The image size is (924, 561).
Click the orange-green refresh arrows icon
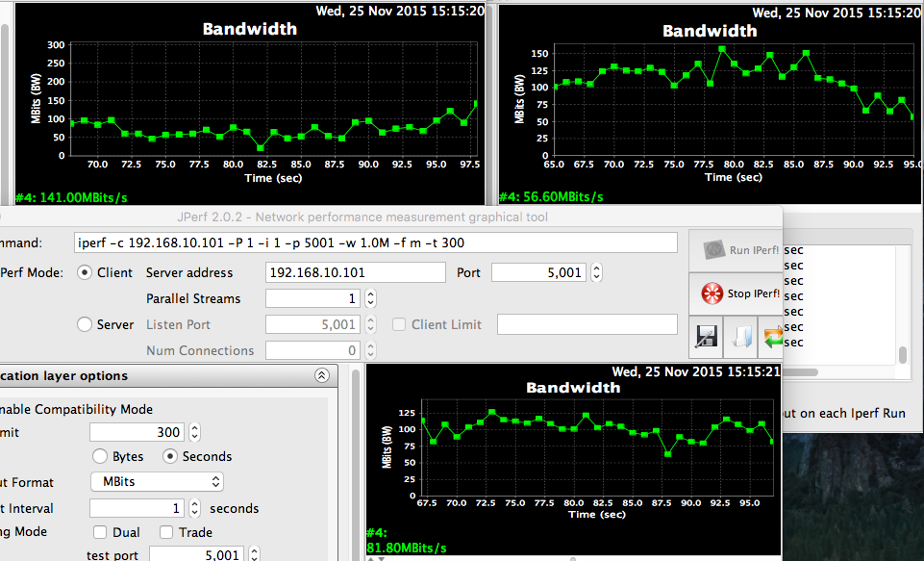[772, 336]
